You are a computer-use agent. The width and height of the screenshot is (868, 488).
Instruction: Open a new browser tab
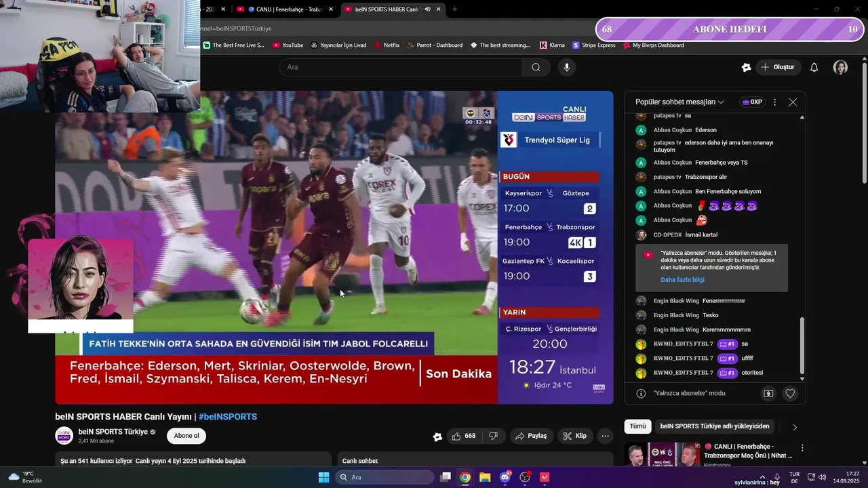click(454, 9)
